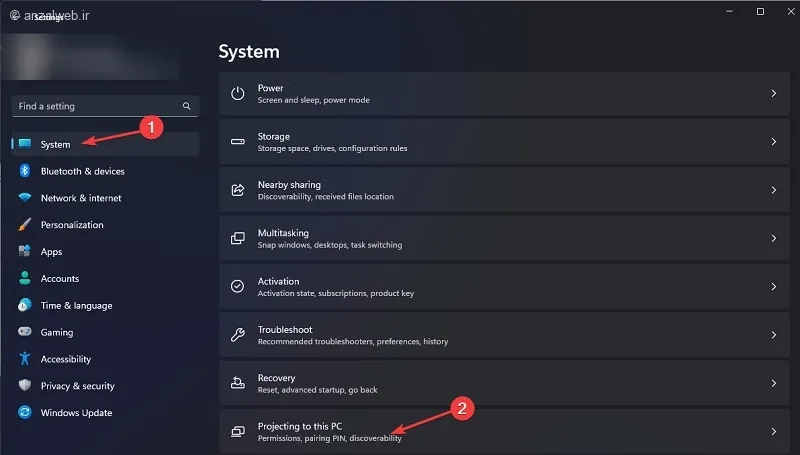800x455 pixels.
Task: Expand the Storage row chevron
Action: coord(773,142)
